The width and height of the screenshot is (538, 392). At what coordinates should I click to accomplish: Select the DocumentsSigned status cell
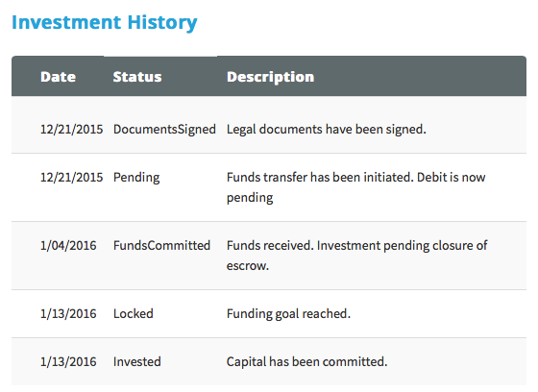tap(164, 130)
